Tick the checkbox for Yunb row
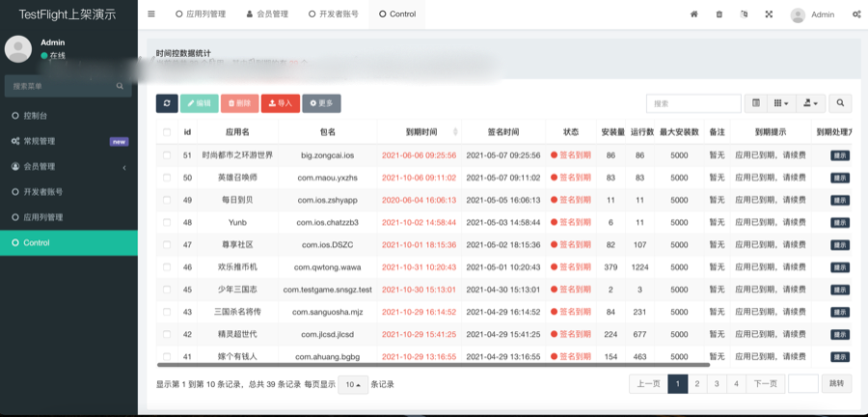 [167, 222]
